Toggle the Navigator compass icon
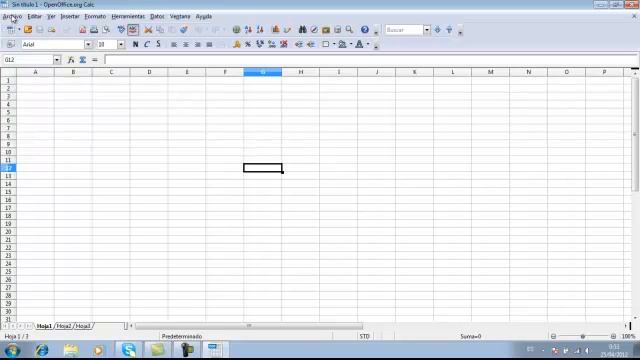Screen dimensions: 640x360 [314, 30]
